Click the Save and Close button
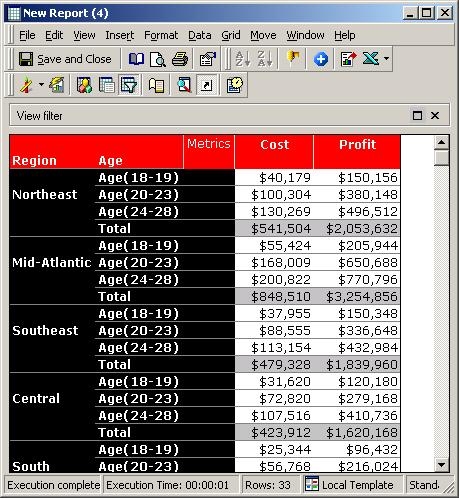Image resolution: width=459 pixels, height=498 pixels. click(x=65, y=59)
